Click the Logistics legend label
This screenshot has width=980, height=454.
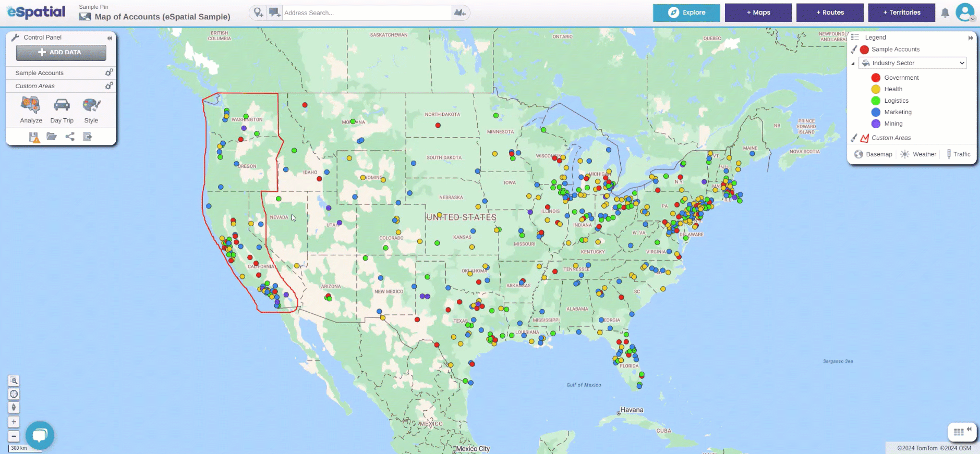[x=896, y=101]
